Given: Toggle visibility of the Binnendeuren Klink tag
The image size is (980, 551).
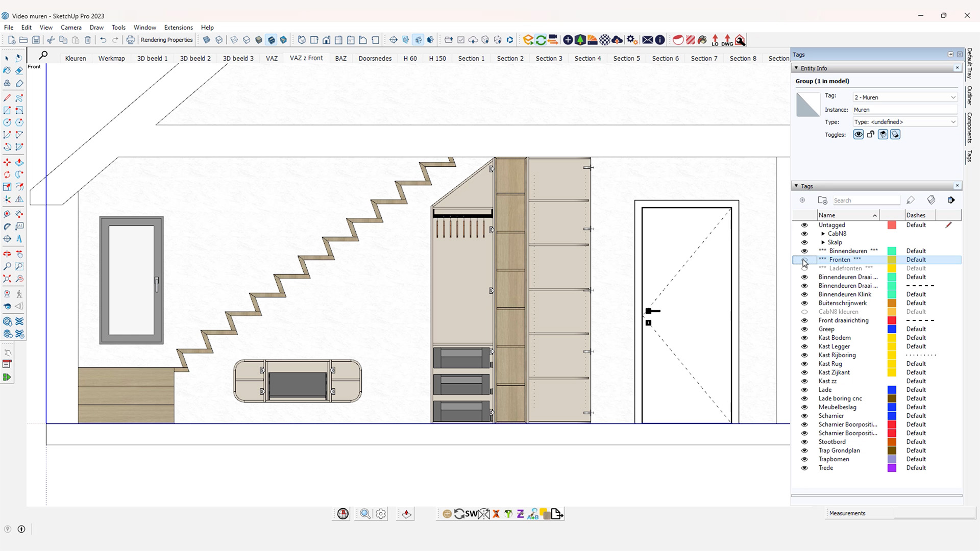Looking at the screenshot, I should 804,294.
